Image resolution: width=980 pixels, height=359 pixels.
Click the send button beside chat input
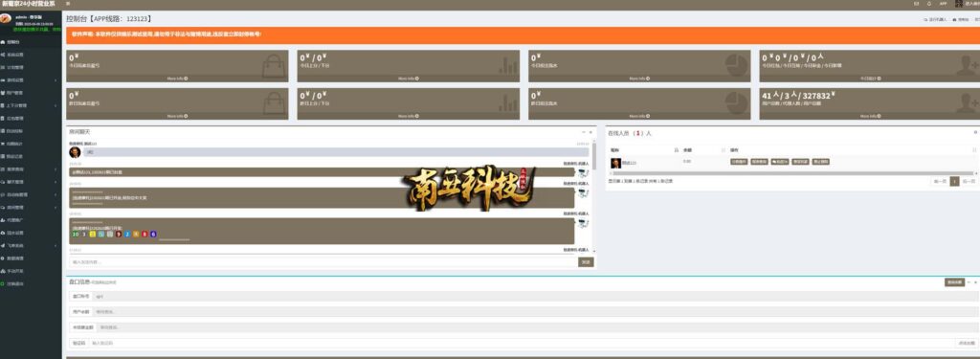click(x=586, y=262)
